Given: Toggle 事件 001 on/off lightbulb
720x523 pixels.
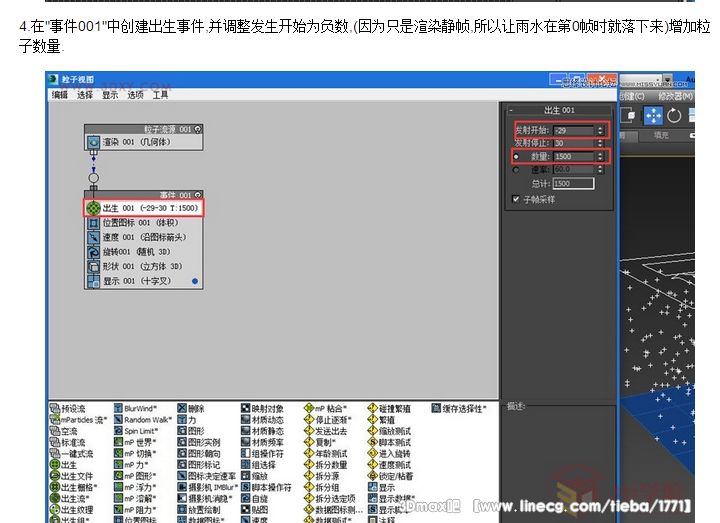Looking at the screenshot, I should point(198,195).
